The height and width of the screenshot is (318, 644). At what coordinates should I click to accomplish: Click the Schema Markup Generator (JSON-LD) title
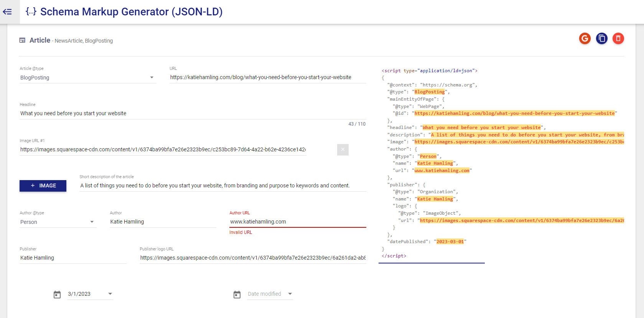pos(131,12)
